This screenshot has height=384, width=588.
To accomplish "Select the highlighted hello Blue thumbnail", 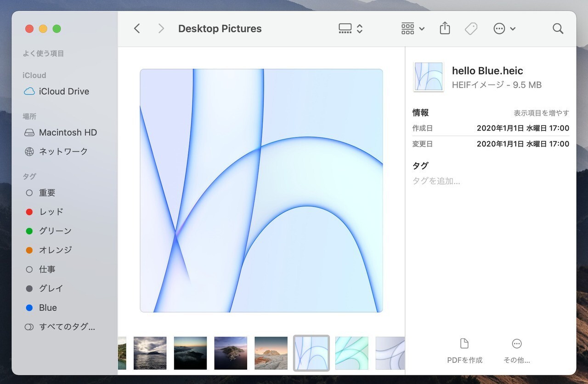I will 311,353.
